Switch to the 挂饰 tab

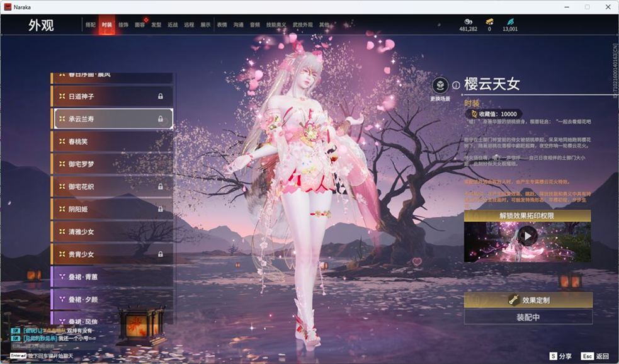123,25
